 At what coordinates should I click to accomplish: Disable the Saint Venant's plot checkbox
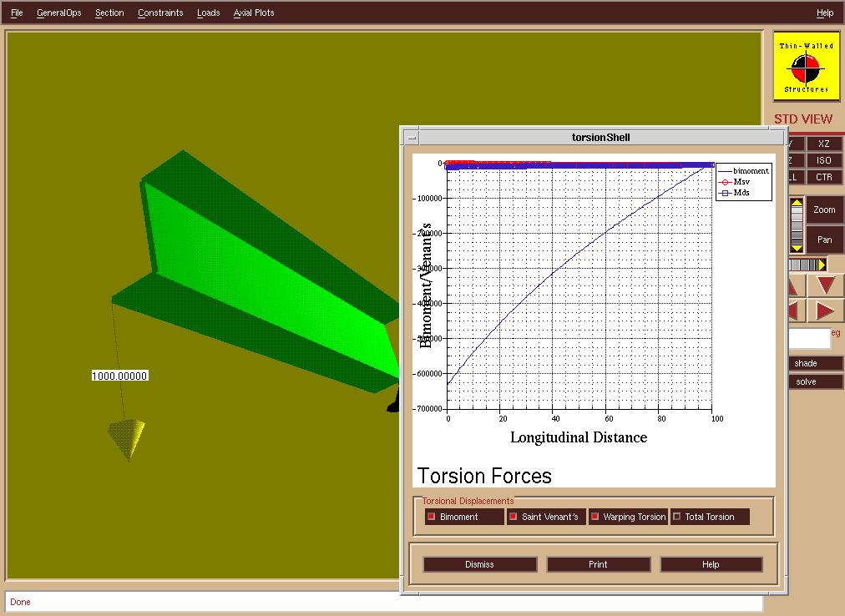(514, 517)
